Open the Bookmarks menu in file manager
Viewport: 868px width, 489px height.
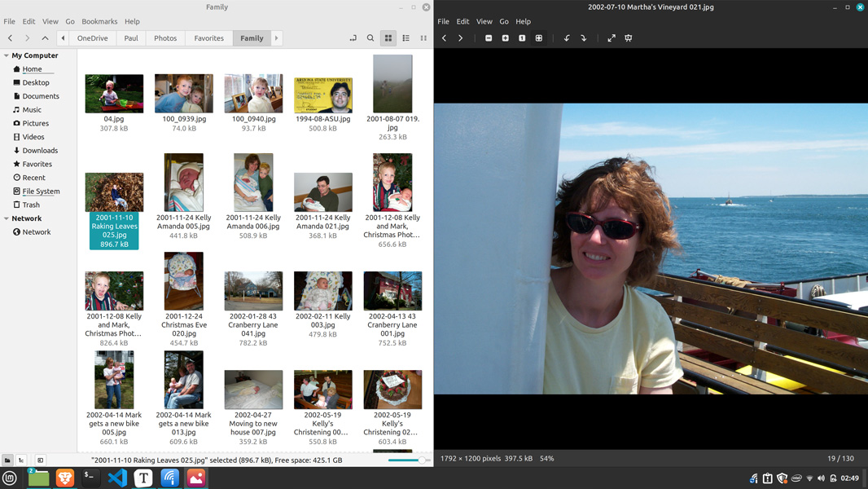click(x=99, y=21)
